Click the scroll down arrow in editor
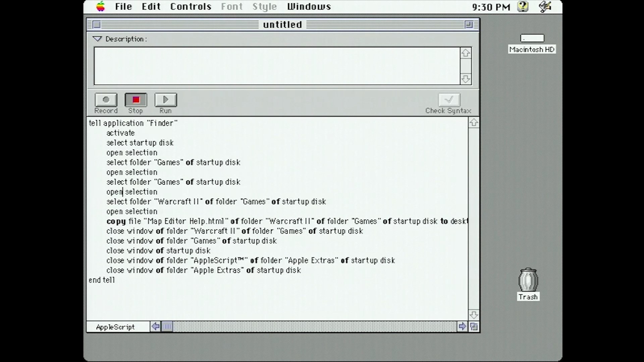The width and height of the screenshot is (644, 362). pyautogui.click(x=473, y=315)
